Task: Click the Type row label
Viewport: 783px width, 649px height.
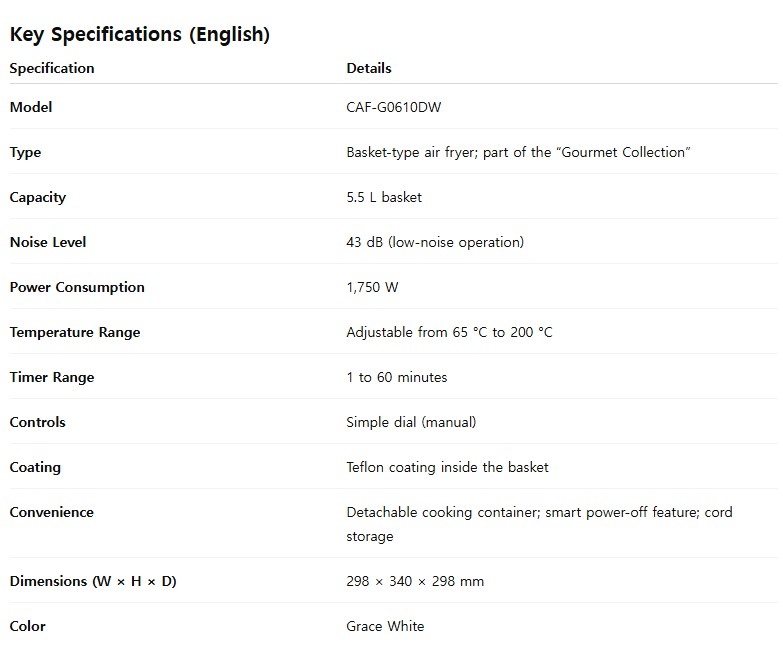Action: [x=25, y=152]
